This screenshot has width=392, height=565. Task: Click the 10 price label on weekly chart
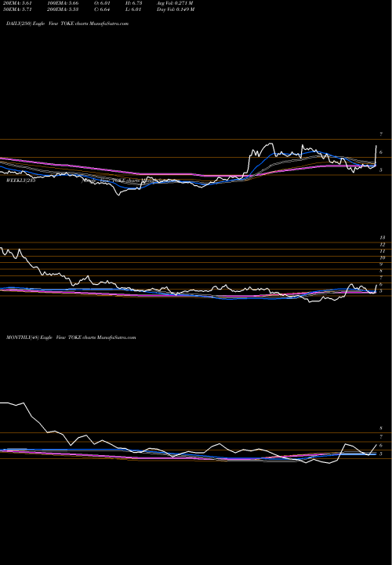(x=383, y=257)
